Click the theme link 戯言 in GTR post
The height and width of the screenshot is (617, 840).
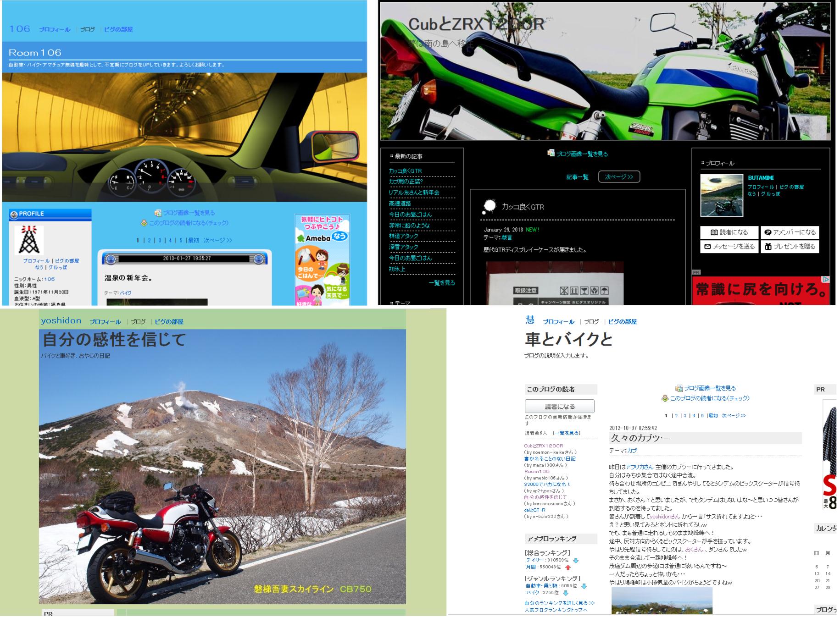(x=506, y=237)
